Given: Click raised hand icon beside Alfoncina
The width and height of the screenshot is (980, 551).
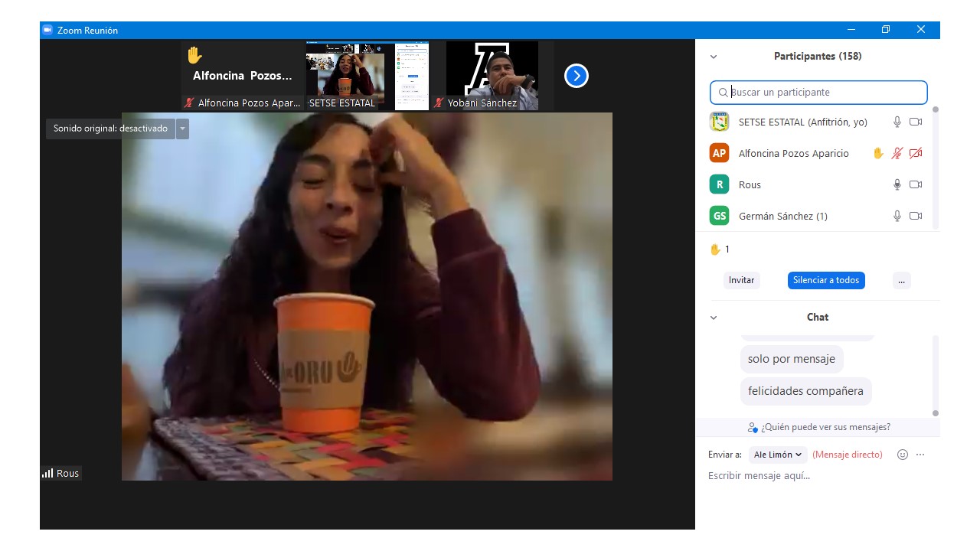Looking at the screenshot, I should pos(878,153).
